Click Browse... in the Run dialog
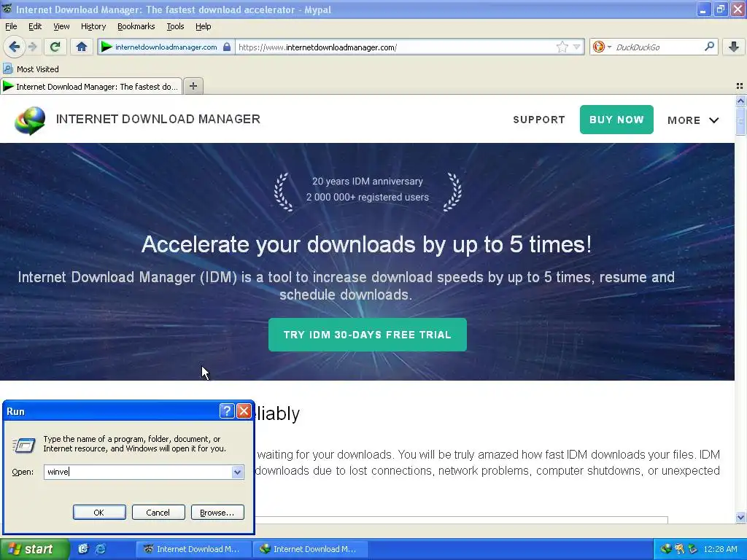Viewport: 747px width, 560px height. pyautogui.click(x=217, y=513)
